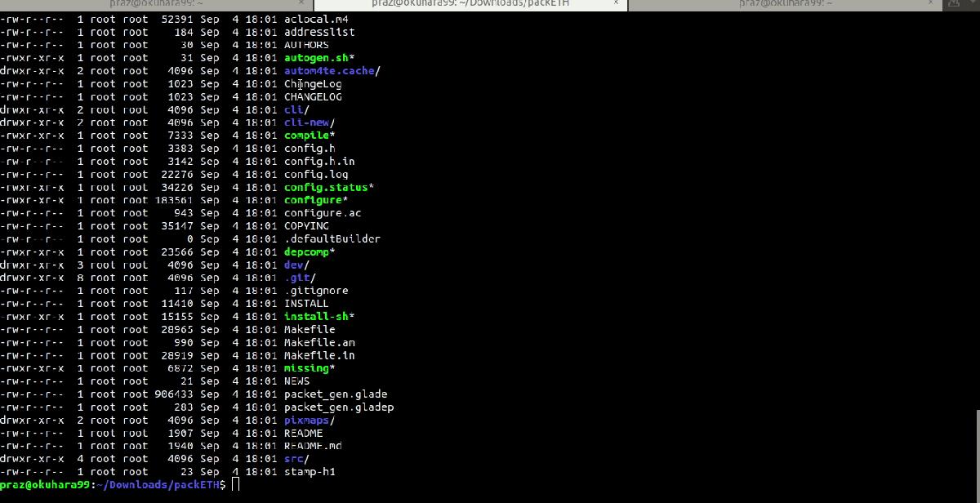Click the COPYING file name

[x=306, y=226]
